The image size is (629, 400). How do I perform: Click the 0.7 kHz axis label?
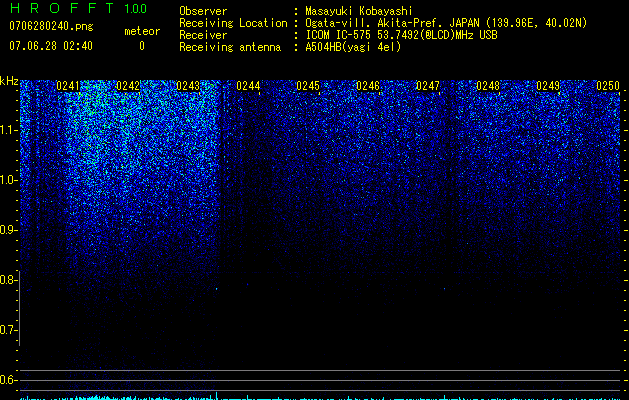(x=8, y=330)
